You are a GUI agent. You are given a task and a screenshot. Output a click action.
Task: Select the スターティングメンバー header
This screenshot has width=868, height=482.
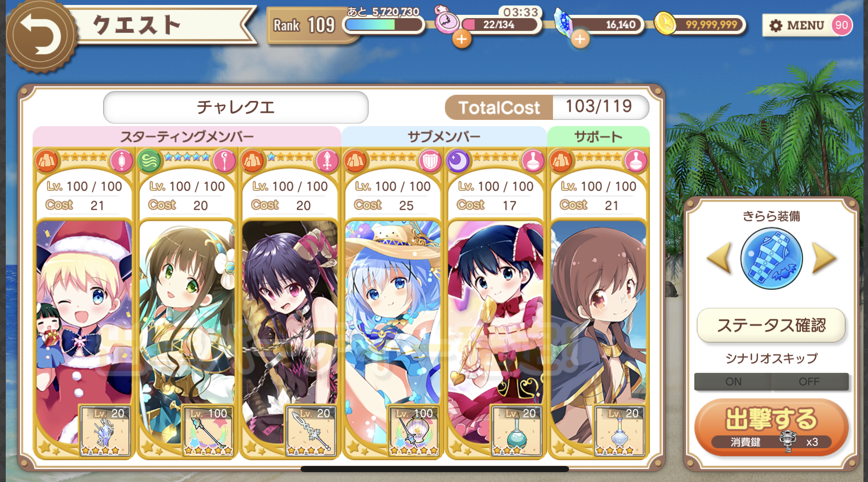187,136
